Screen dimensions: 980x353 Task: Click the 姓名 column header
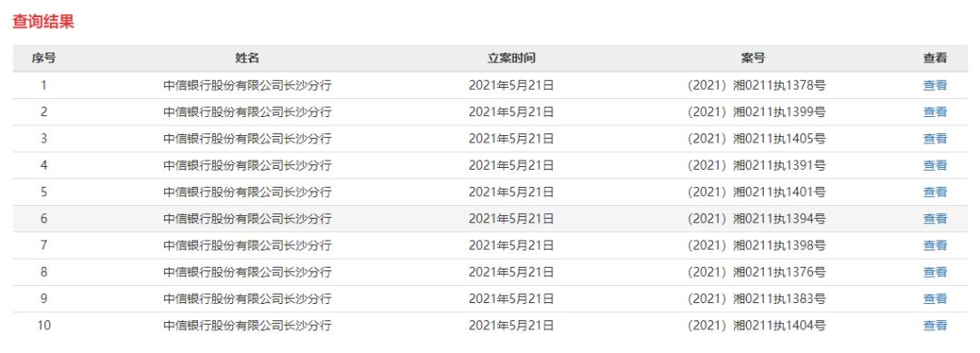[x=247, y=58]
